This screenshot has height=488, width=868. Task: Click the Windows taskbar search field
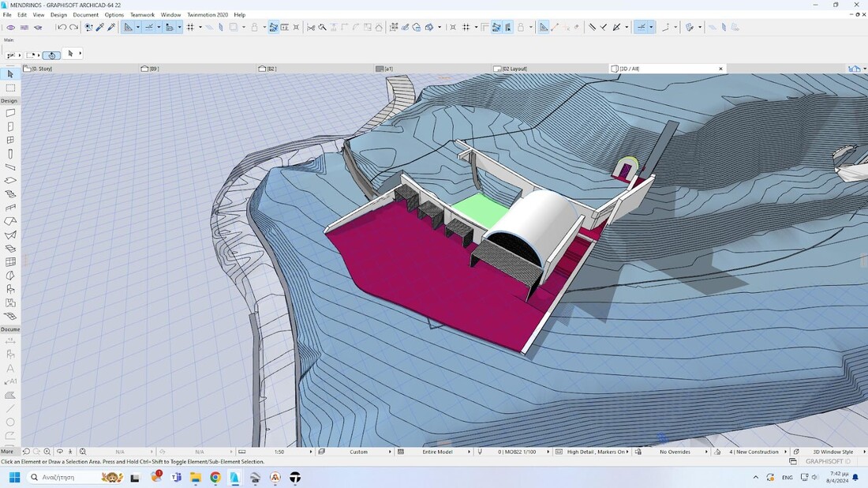[63, 477]
